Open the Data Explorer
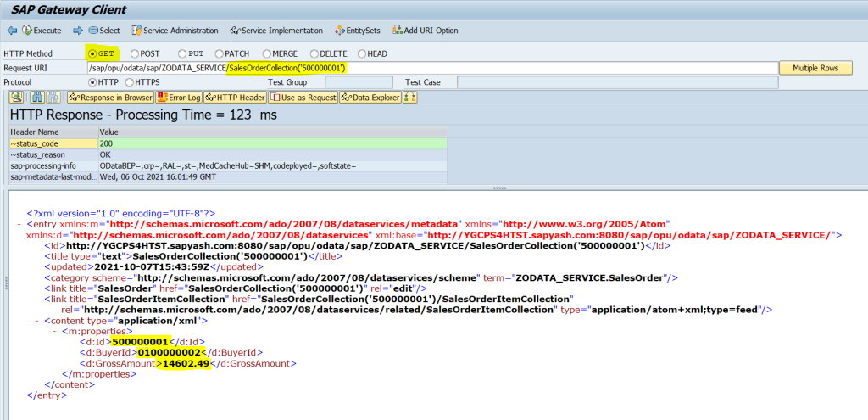 (370, 98)
